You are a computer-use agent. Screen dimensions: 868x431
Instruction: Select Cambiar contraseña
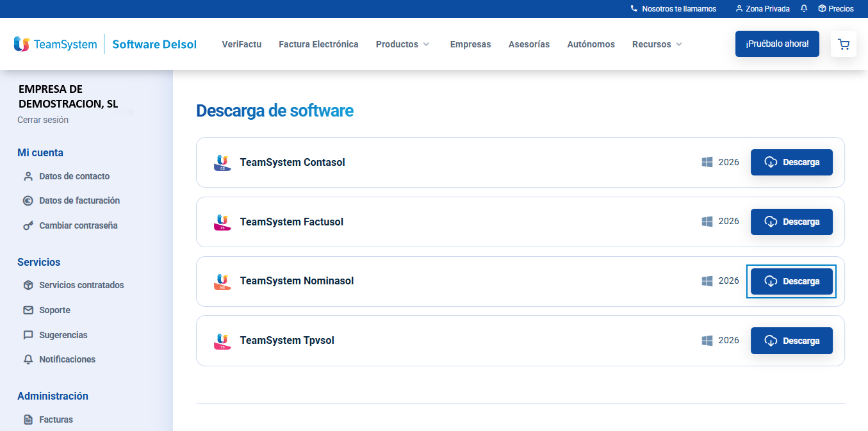click(78, 225)
